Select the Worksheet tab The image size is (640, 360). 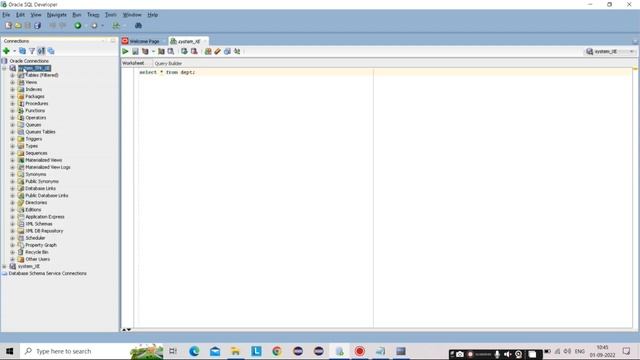[133, 63]
